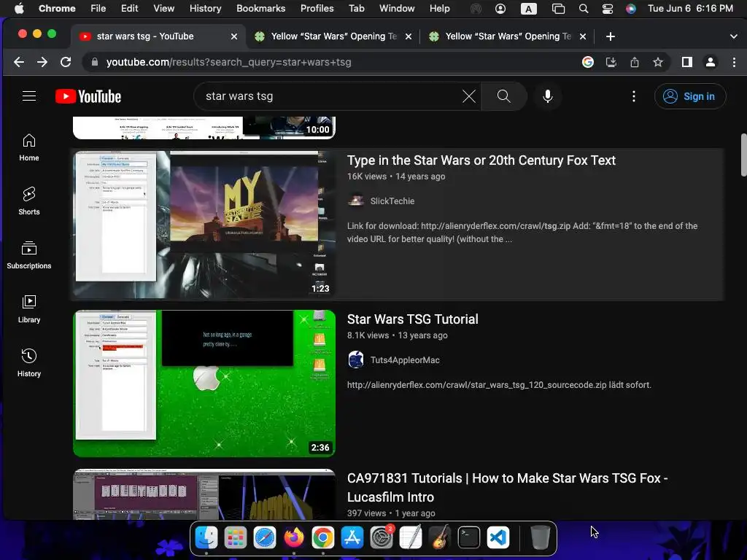Run search with the magnifier button
Viewport: 747px width, 560px height.
point(503,96)
